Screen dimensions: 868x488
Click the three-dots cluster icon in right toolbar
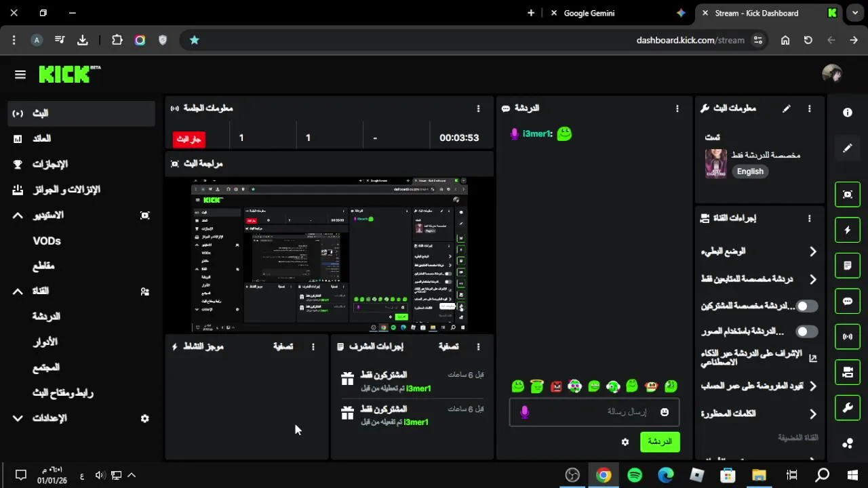coord(848,443)
